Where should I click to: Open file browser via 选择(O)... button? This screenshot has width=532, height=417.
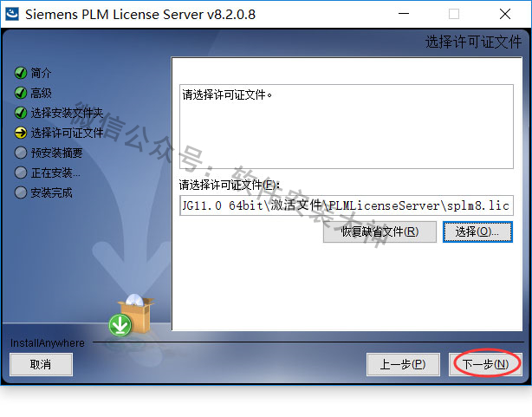(477, 232)
